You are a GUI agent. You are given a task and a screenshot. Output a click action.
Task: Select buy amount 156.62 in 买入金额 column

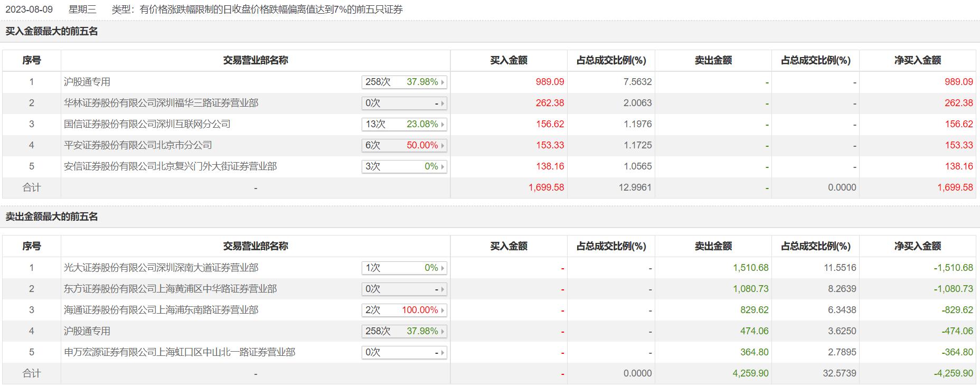click(x=550, y=124)
